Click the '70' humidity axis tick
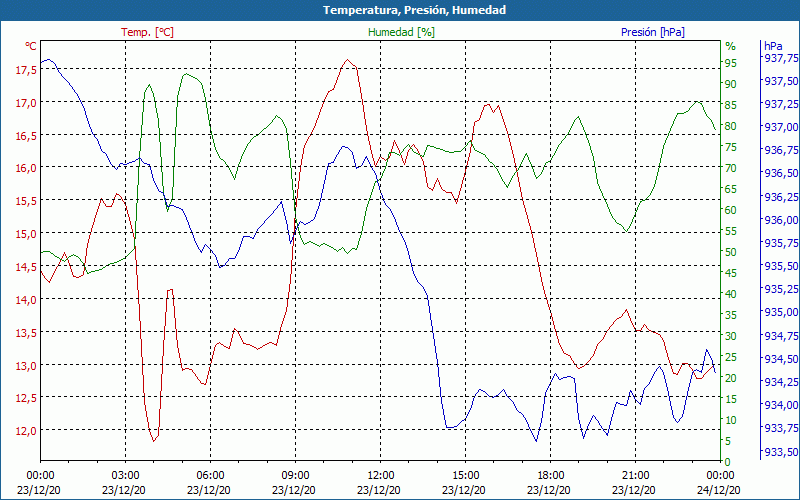Viewport: 800px width, 500px height. (x=731, y=168)
